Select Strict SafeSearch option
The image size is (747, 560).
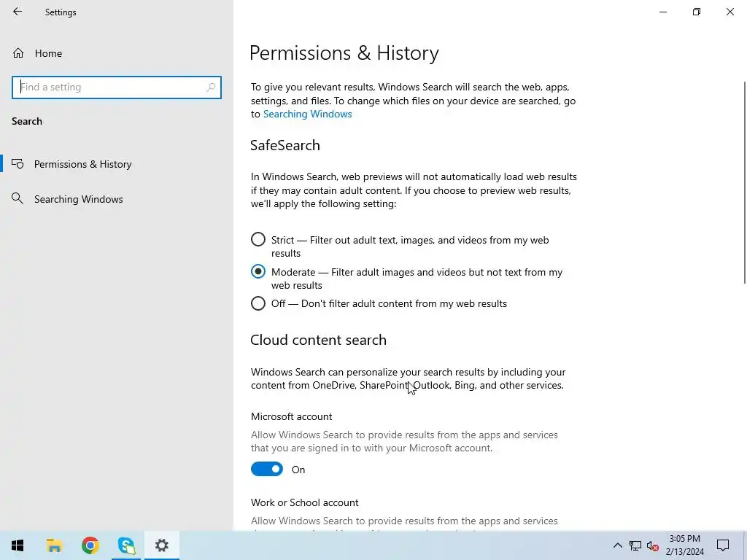(258, 239)
